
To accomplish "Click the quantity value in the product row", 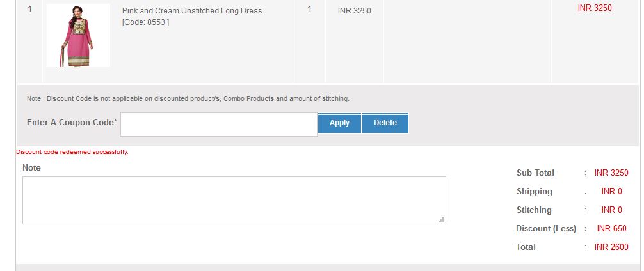I will click(x=310, y=10).
